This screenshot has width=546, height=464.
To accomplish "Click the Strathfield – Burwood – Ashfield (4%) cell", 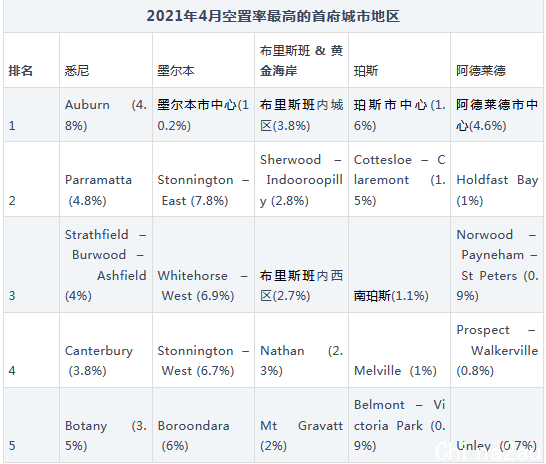I will 106,265.
